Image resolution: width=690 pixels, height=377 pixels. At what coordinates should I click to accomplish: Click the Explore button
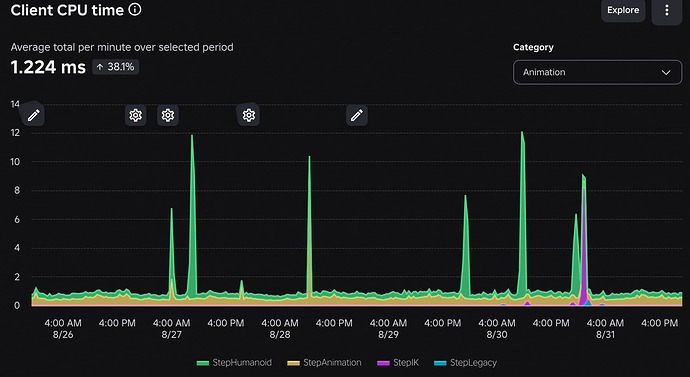(x=623, y=10)
